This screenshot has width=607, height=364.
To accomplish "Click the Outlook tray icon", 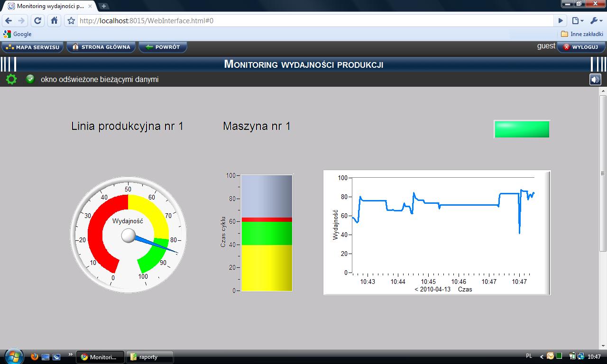I will (x=551, y=356).
